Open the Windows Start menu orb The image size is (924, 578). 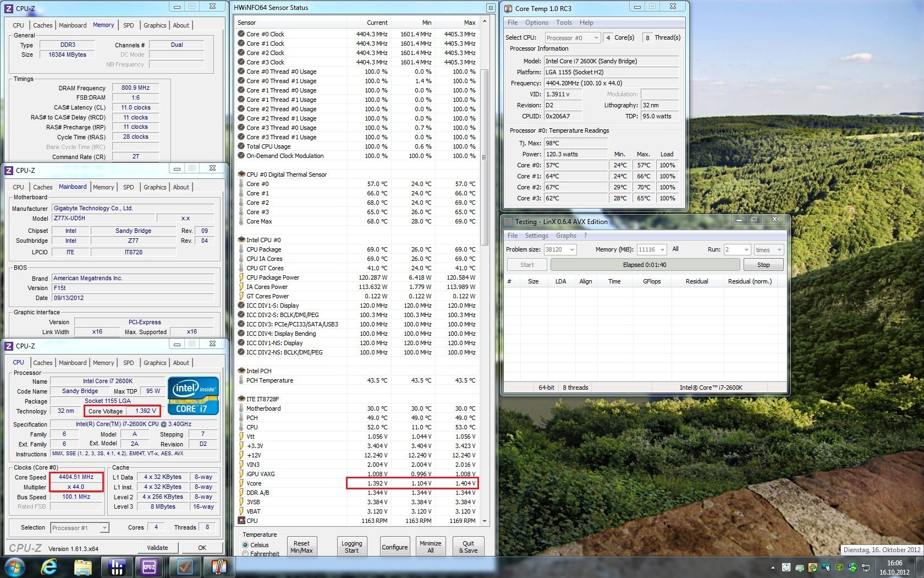point(15,567)
